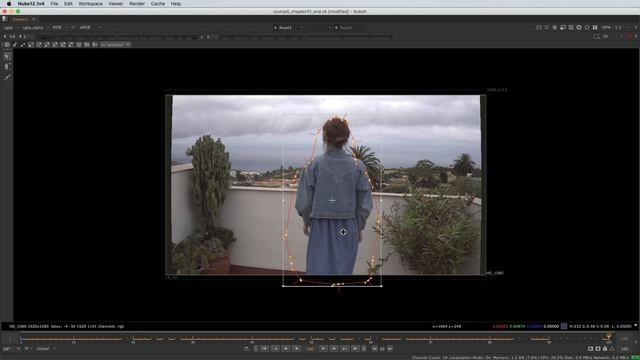
Task: Click the red icon on the viewer's second row
Action: (x=630, y=36)
